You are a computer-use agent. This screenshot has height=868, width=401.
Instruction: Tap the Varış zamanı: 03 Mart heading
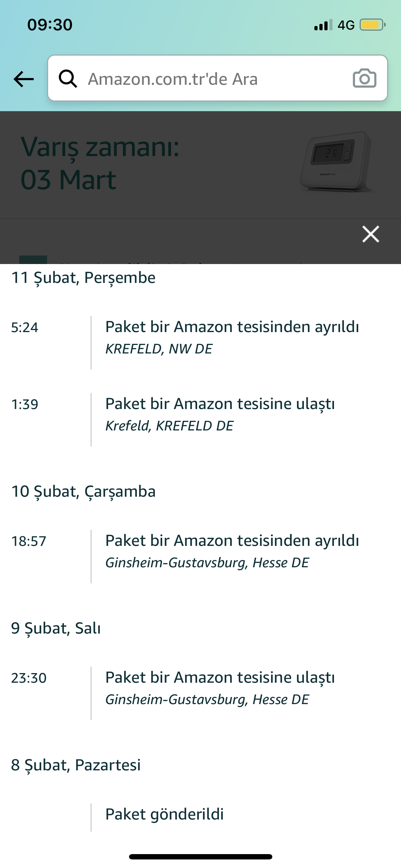tap(100, 163)
